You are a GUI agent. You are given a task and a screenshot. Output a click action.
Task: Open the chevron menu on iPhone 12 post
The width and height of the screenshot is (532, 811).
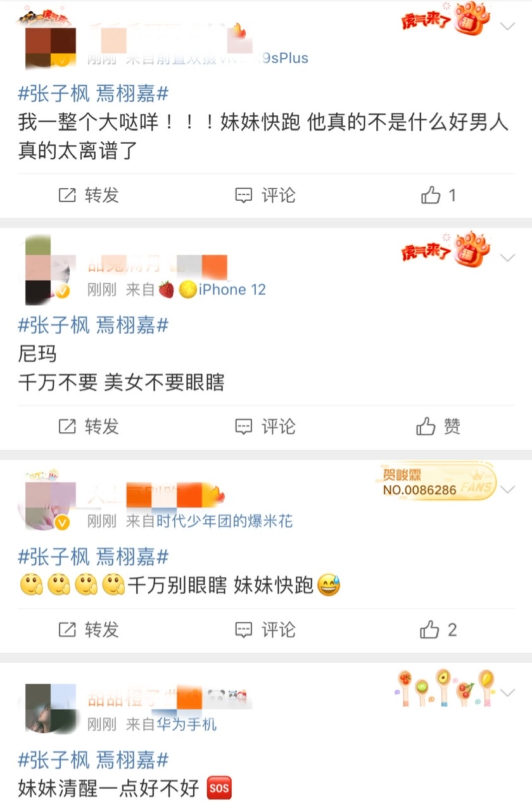pyautogui.click(x=508, y=258)
